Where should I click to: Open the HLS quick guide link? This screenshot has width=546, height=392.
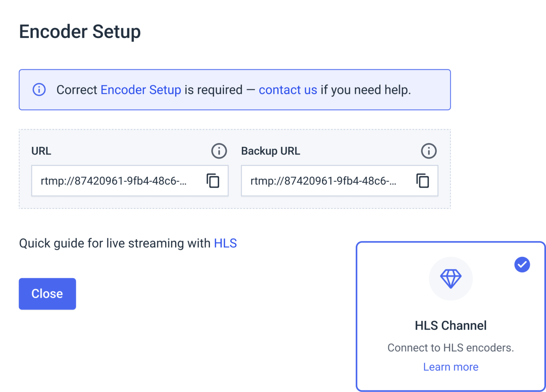pyautogui.click(x=225, y=243)
